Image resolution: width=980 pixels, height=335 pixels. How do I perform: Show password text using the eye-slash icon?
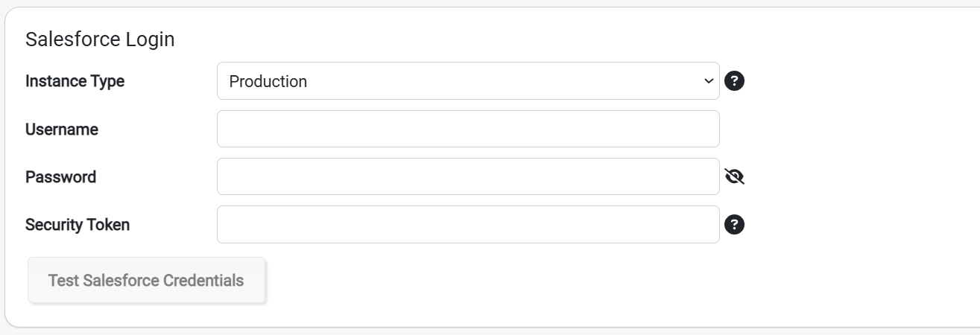(x=735, y=176)
